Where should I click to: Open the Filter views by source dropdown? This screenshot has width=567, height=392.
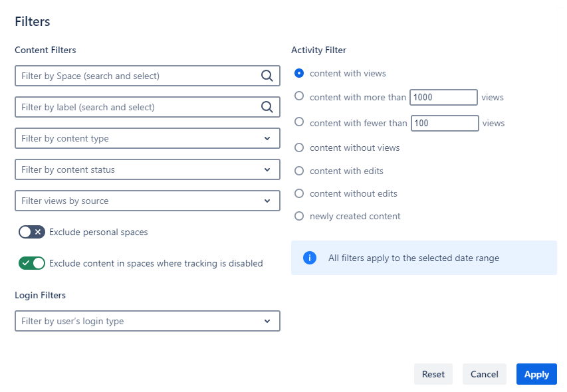pos(147,201)
